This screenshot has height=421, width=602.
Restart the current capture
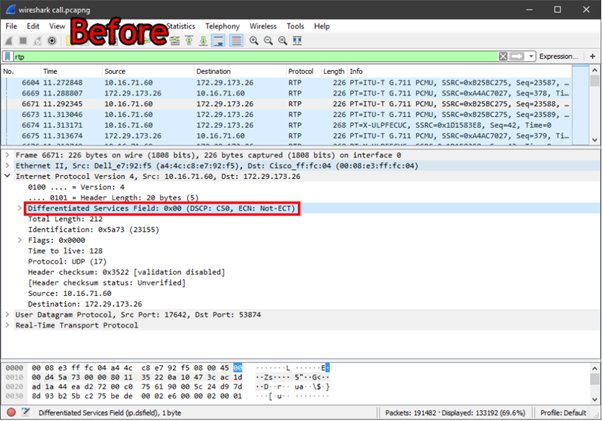(37, 41)
